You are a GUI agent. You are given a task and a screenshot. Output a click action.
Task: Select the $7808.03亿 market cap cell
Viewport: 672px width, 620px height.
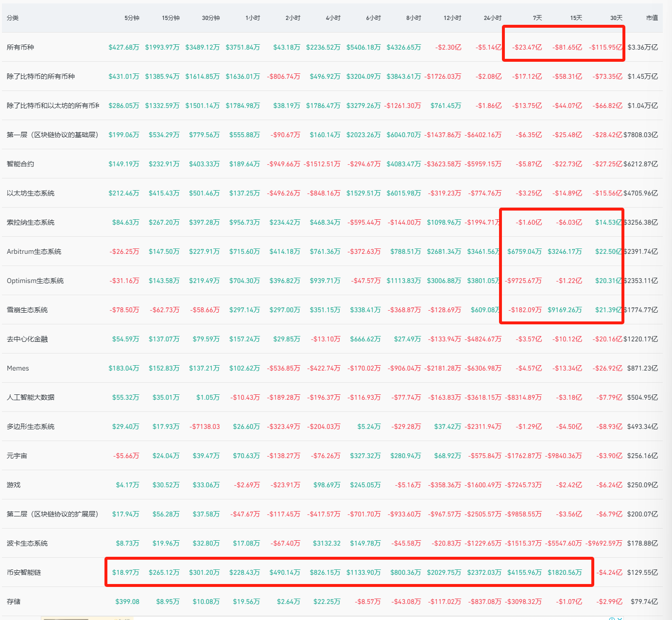[640, 135]
